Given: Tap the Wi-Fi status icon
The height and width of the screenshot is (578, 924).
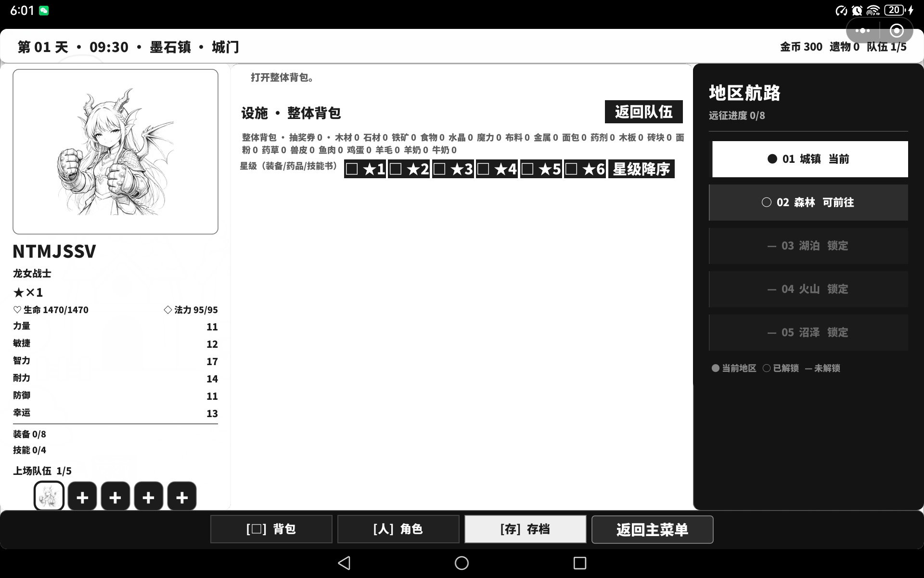Looking at the screenshot, I should [873, 10].
